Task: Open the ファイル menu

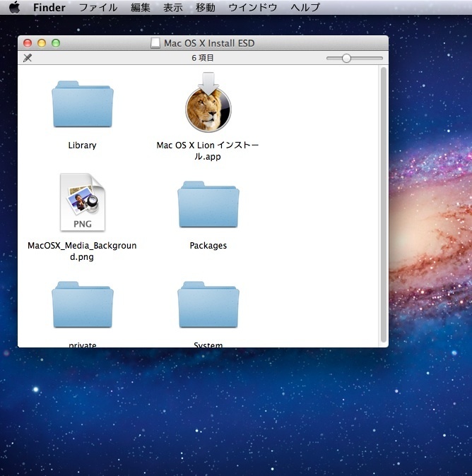Action: [98, 8]
